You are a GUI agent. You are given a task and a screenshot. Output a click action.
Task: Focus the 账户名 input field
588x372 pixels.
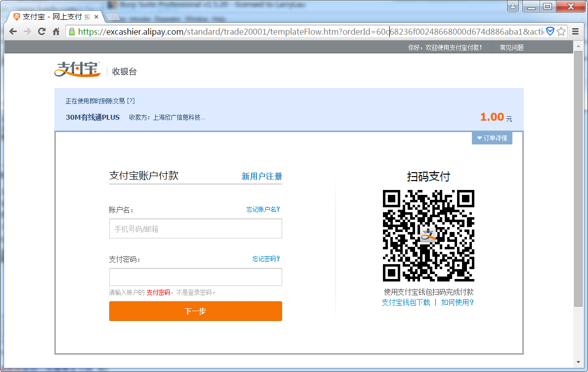(195, 229)
